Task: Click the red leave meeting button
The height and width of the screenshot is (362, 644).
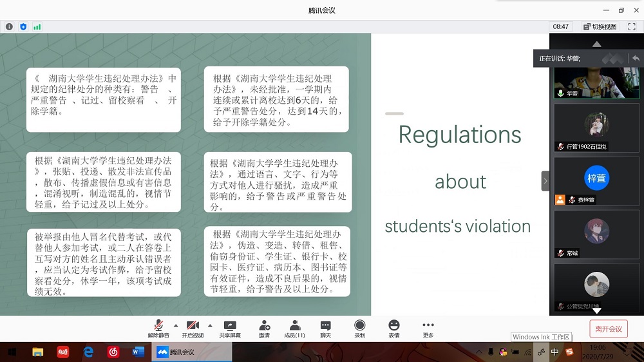Action: (608, 329)
